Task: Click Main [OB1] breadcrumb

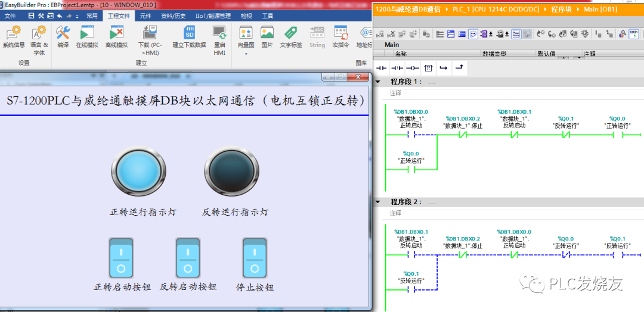Action: (600, 9)
